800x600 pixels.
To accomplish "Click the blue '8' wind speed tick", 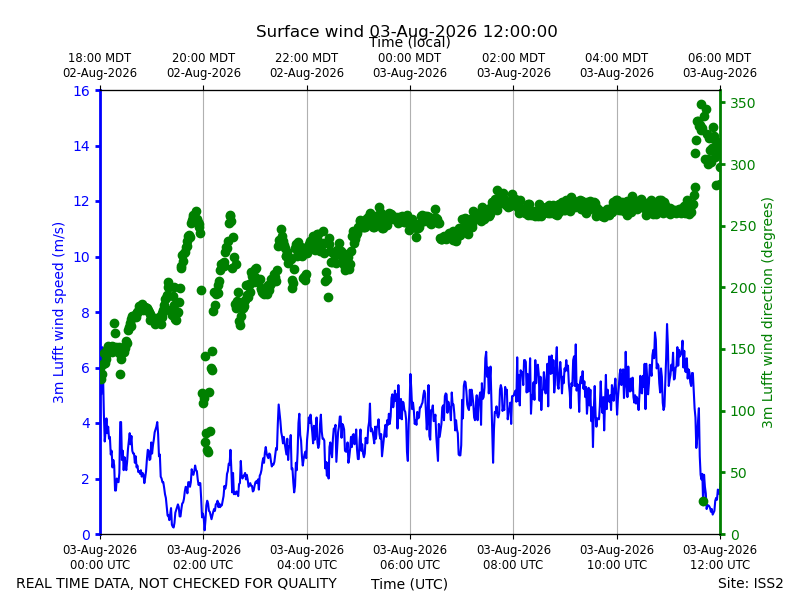I will coord(85,313).
